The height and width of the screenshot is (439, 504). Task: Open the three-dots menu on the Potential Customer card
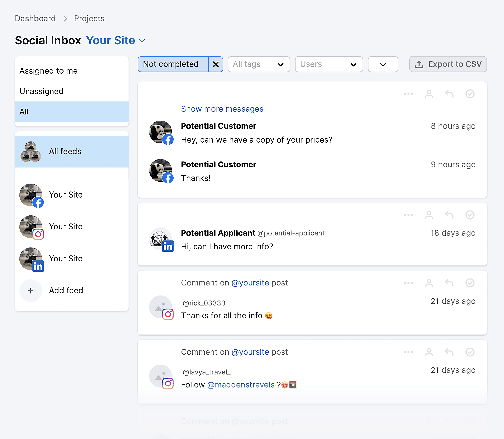(x=408, y=94)
